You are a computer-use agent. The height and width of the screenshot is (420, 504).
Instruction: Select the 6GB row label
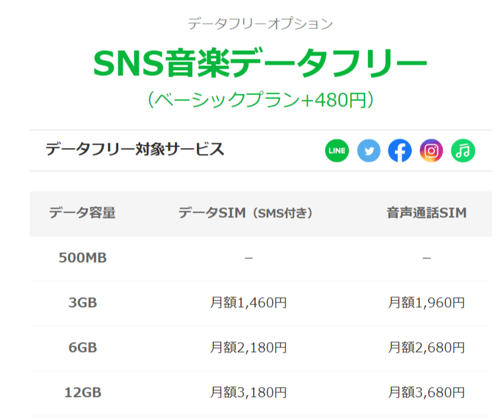(x=83, y=348)
